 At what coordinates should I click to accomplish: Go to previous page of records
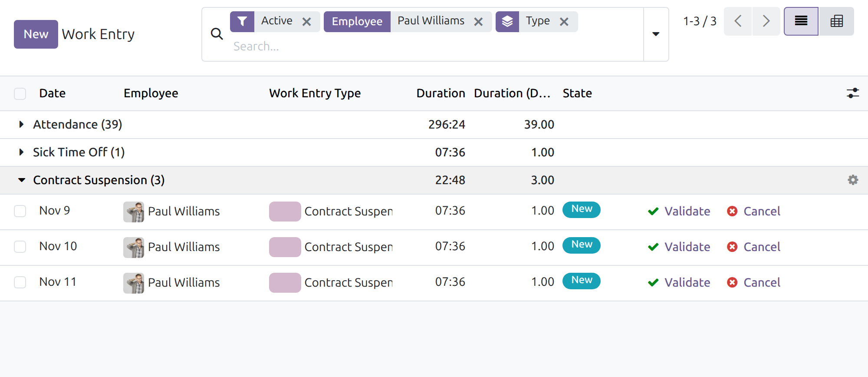click(x=738, y=21)
